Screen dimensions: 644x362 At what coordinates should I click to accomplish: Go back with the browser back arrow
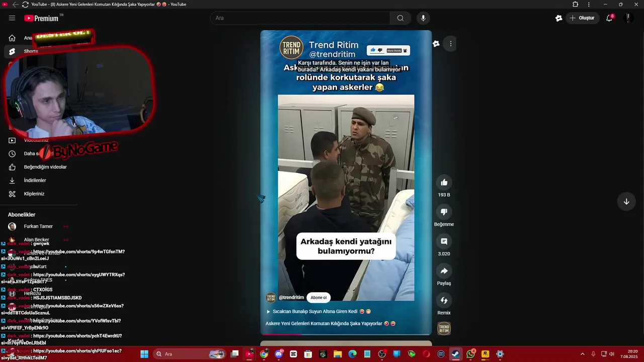coord(15,5)
